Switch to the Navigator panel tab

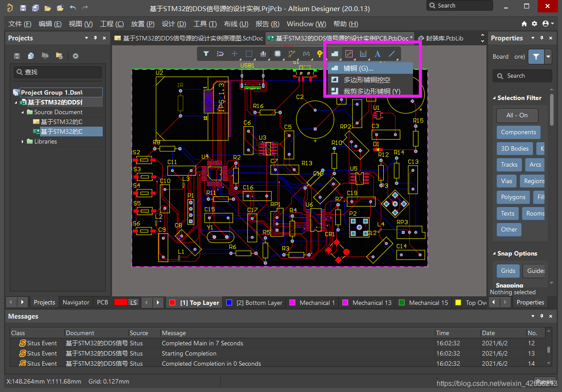pos(76,302)
